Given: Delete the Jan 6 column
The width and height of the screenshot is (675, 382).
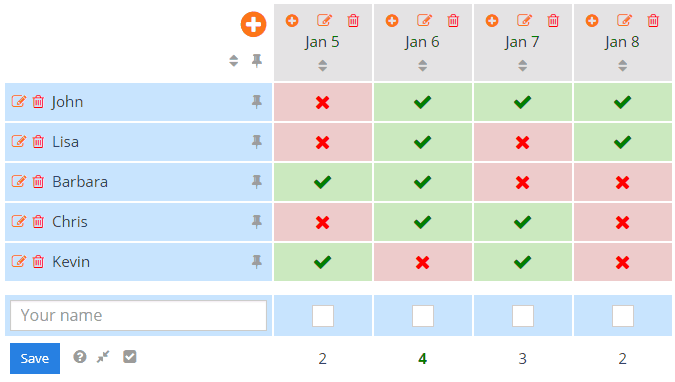Looking at the screenshot, I should (453, 20).
